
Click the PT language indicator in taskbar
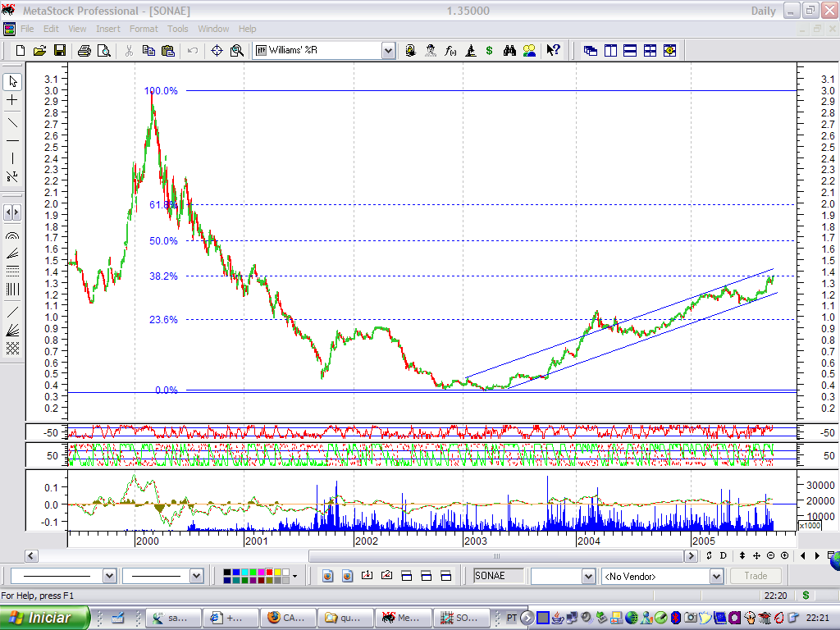tap(512, 618)
